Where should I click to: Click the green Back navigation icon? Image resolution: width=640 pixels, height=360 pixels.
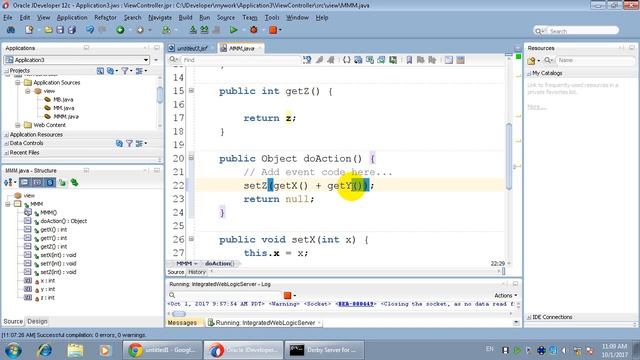pos(120,30)
